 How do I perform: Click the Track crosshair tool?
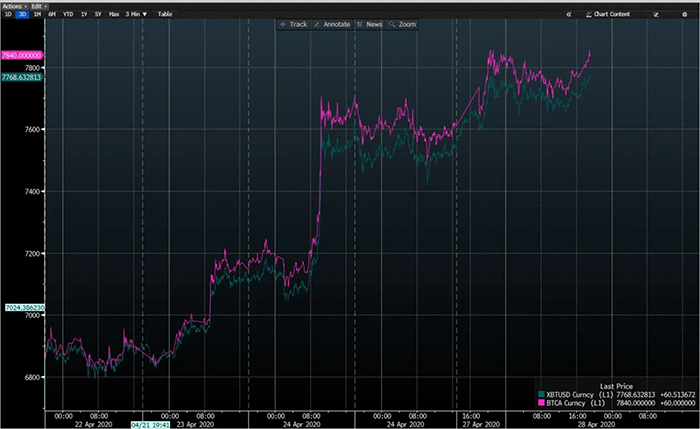pos(294,24)
